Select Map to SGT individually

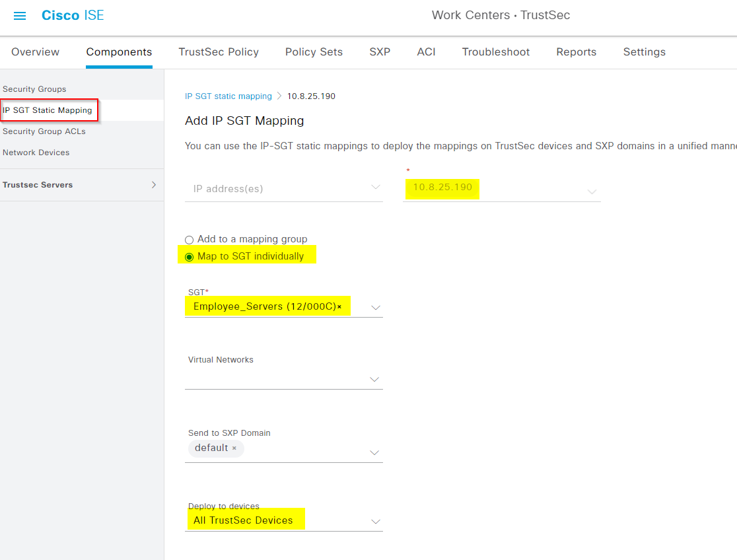click(189, 257)
